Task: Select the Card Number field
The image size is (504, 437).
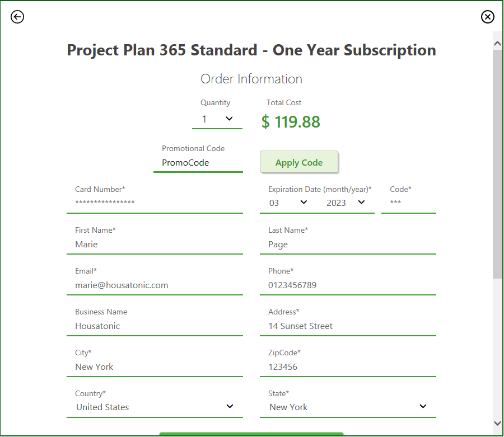Action: tap(155, 203)
